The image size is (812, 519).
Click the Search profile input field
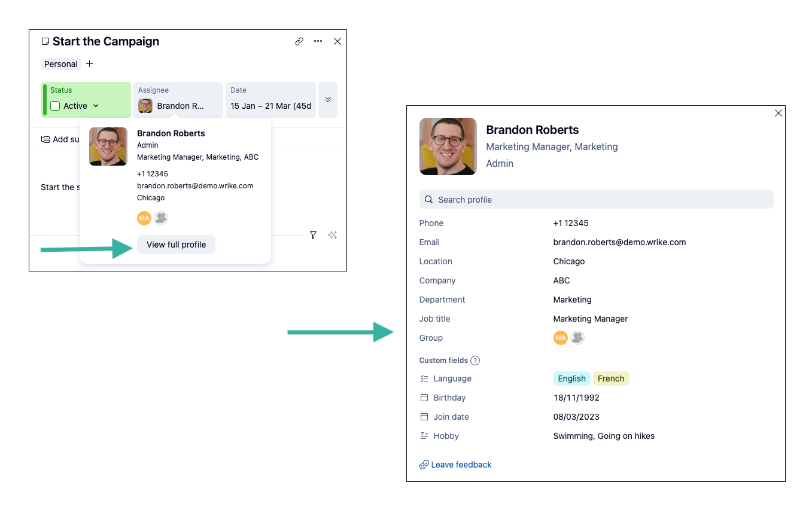(x=597, y=200)
